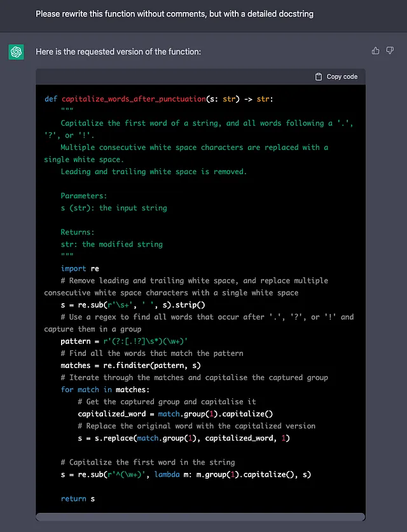The image size is (407, 532).
Task: Click the 'import re' line
Action: (79, 268)
